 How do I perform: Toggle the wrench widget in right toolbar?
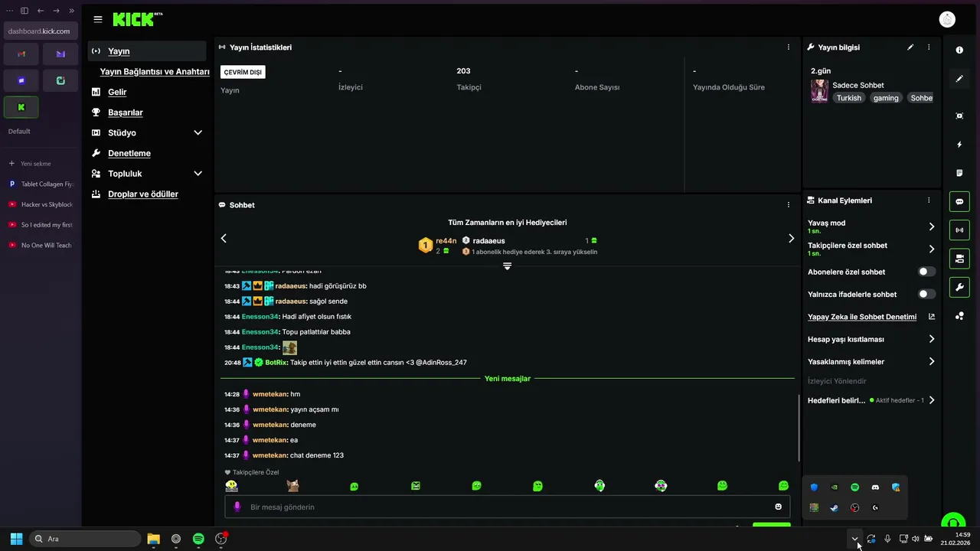[959, 288]
